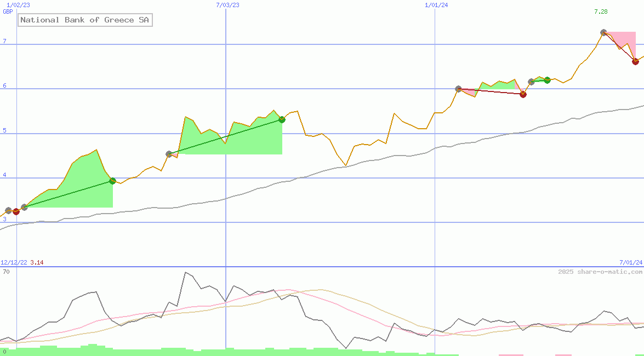Click the 7/03/23 date label

coord(228,5)
